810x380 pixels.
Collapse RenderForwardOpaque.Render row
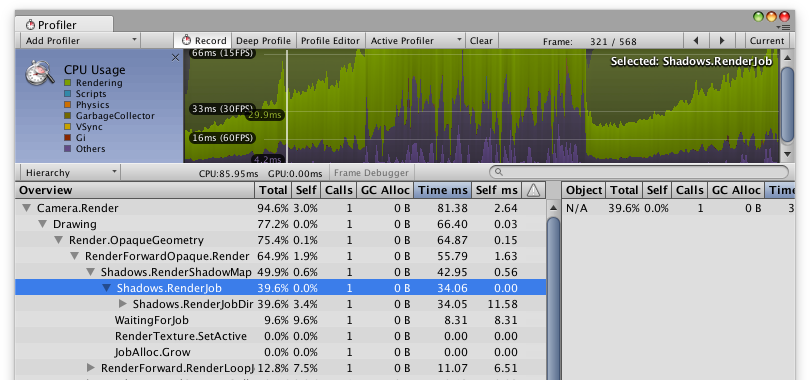[x=74, y=256]
